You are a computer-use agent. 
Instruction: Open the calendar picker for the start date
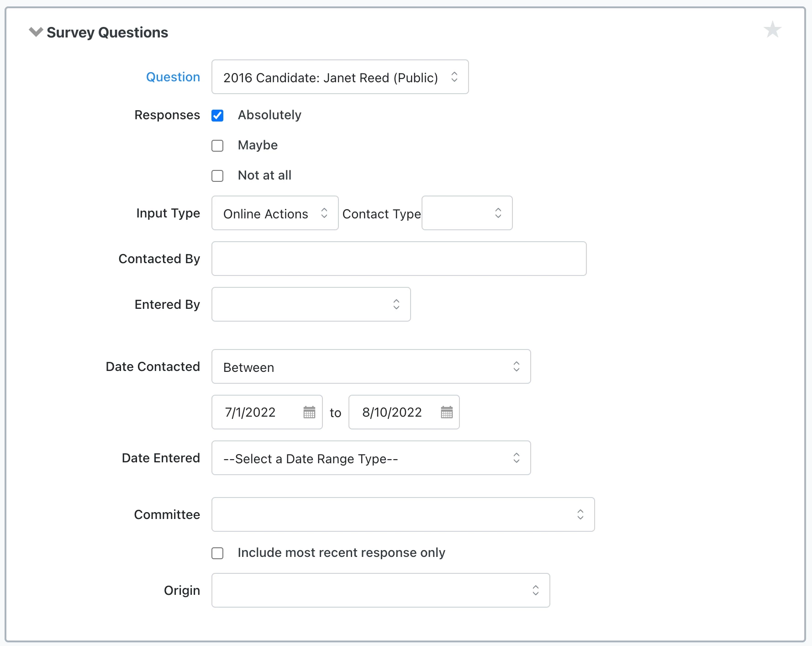point(309,412)
